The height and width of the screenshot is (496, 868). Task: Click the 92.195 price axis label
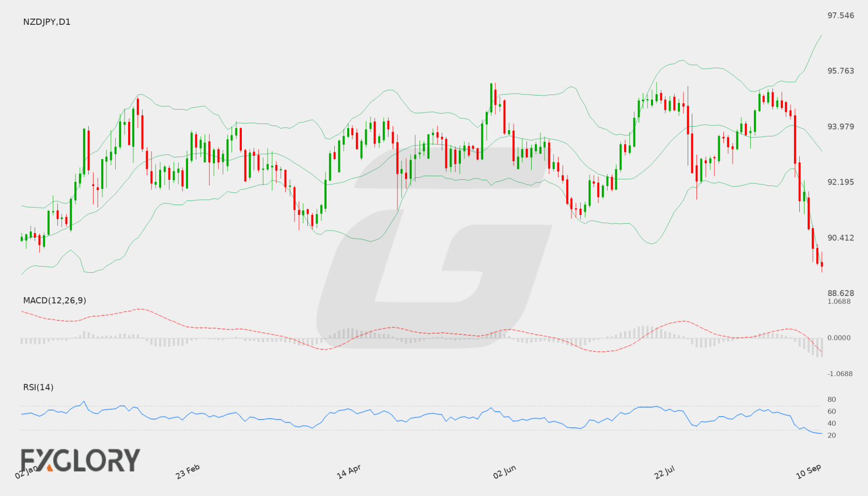(x=841, y=182)
